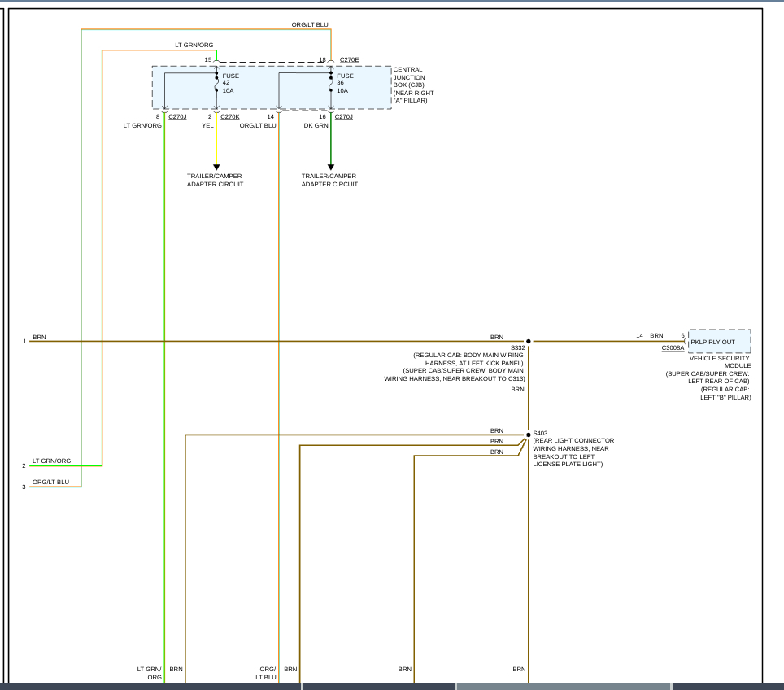The width and height of the screenshot is (784, 690).
Task: Click arrowhead at end of yellow wire
Action: [x=216, y=167]
